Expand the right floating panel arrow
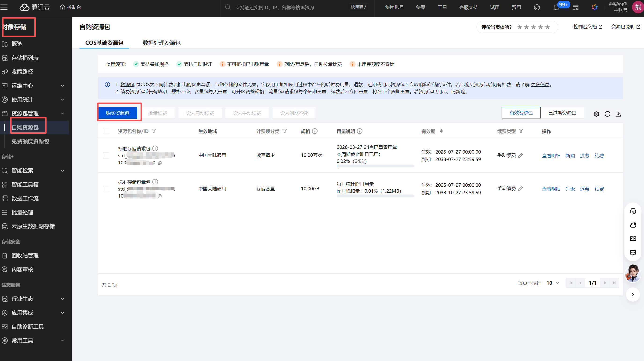 click(x=633, y=295)
